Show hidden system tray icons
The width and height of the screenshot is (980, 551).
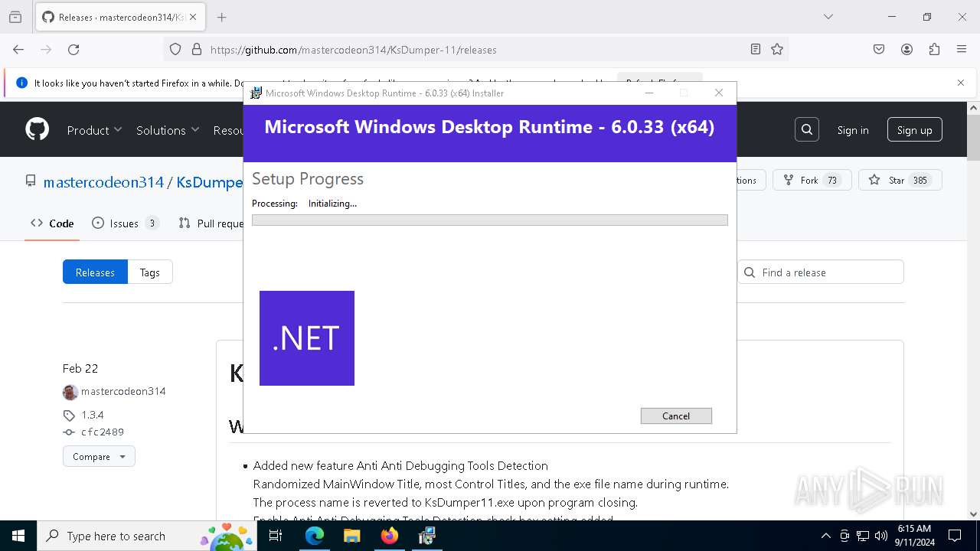pos(825,536)
